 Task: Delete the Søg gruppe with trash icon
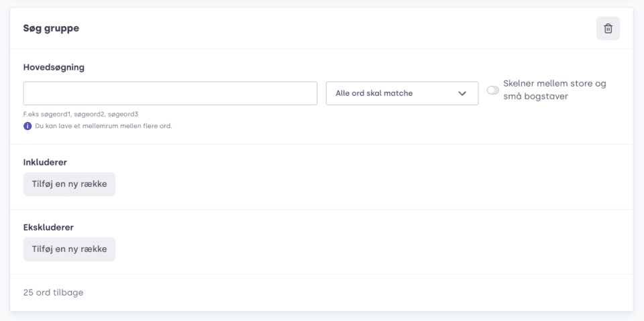click(608, 28)
